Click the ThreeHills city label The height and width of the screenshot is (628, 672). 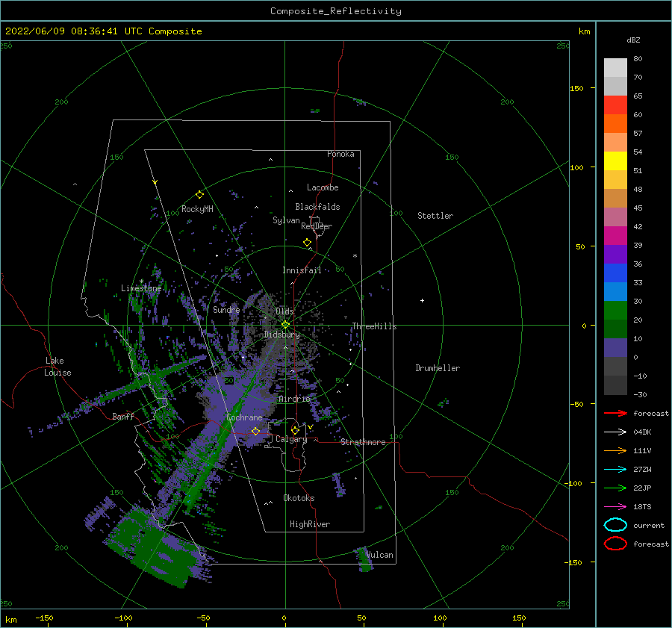click(375, 326)
